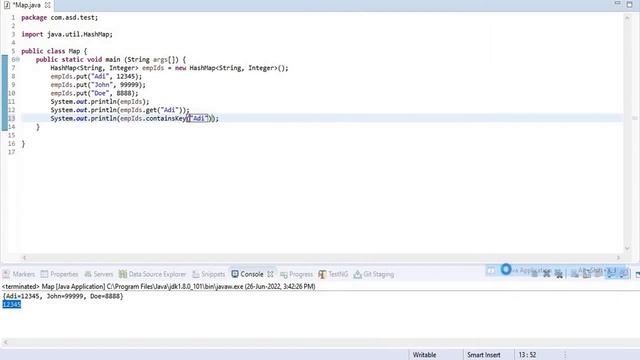The image size is (640, 360).
Task: Select the Map.java editor tab
Action: (27, 5)
